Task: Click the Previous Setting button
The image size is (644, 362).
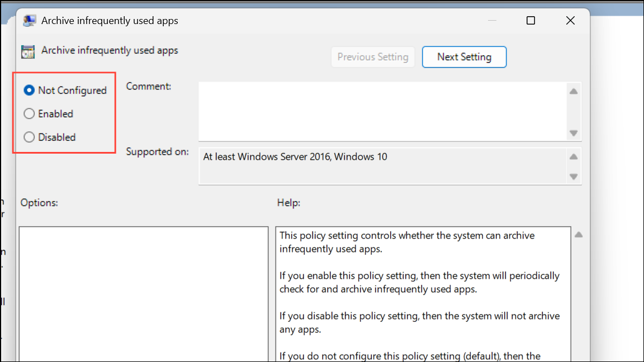Action: 373,57
